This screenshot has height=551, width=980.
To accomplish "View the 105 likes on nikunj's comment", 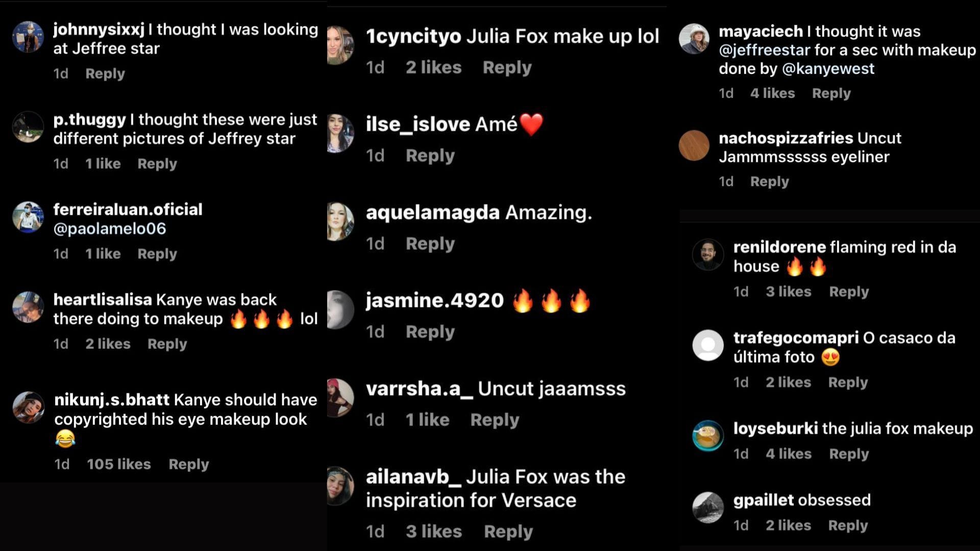I will click(x=119, y=464).
